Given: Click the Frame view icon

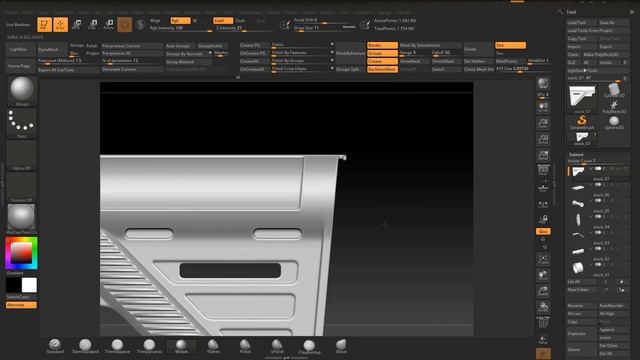Looking at the screenshot, I should 543,259.
